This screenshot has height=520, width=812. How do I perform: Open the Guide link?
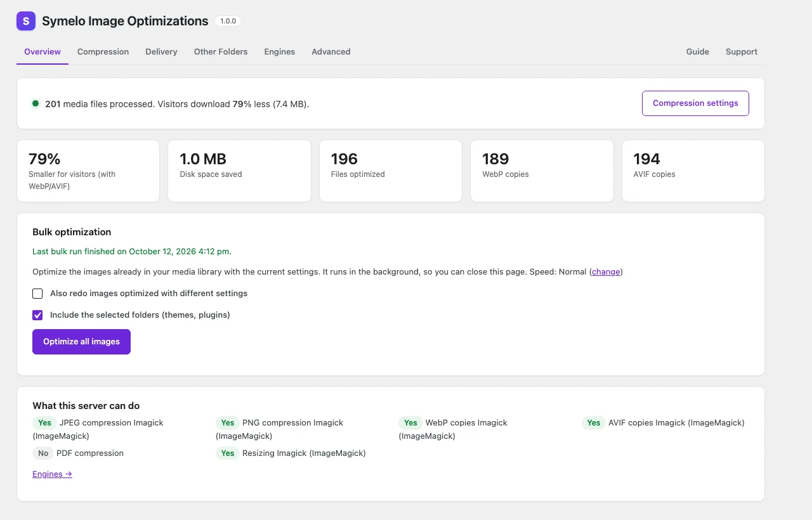click(x=698, y=52)
